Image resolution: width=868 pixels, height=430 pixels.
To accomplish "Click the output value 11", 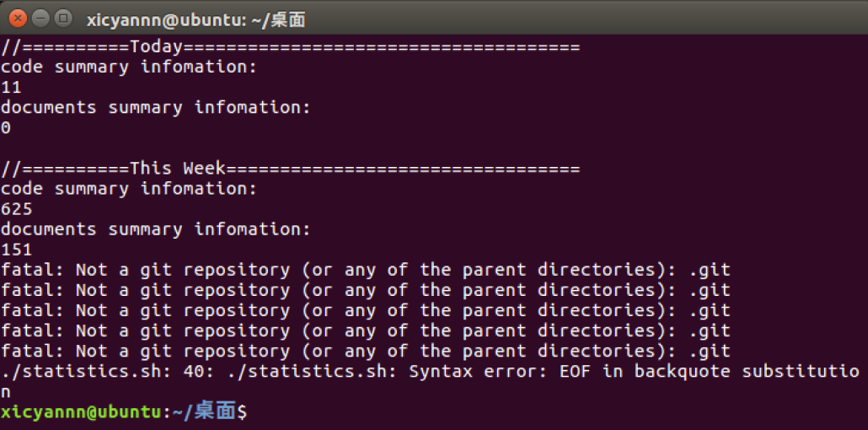I will pyautogui.click(x=11, y=88).
